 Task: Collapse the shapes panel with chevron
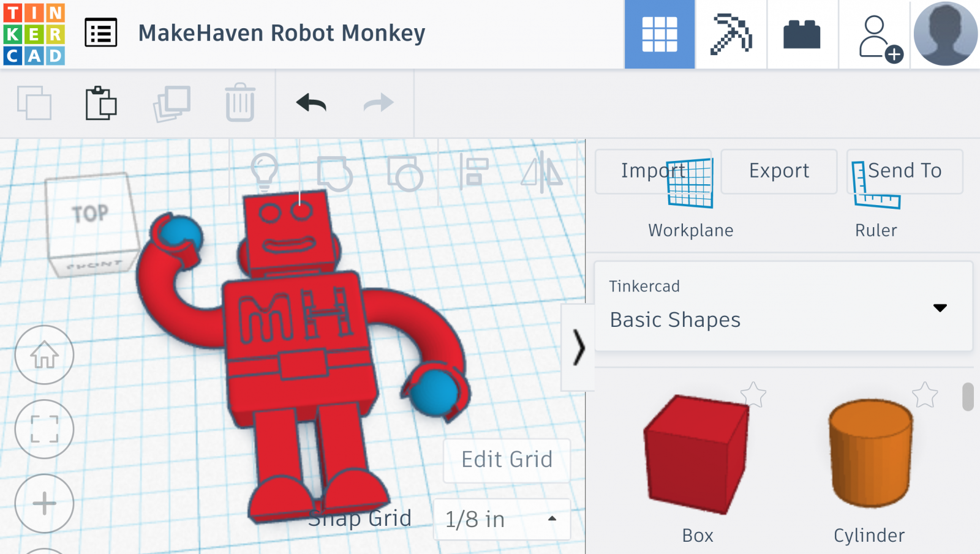coord(578,347)
